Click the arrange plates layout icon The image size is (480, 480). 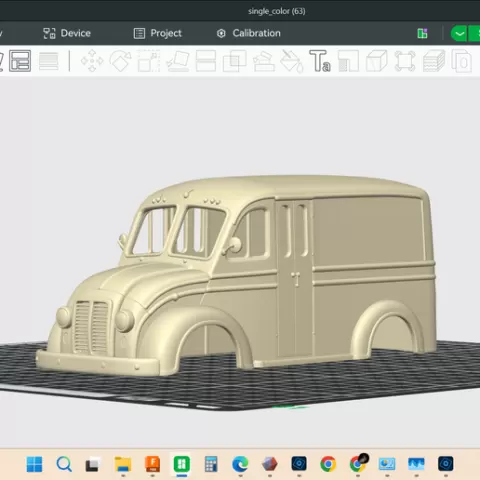point(20,61)
